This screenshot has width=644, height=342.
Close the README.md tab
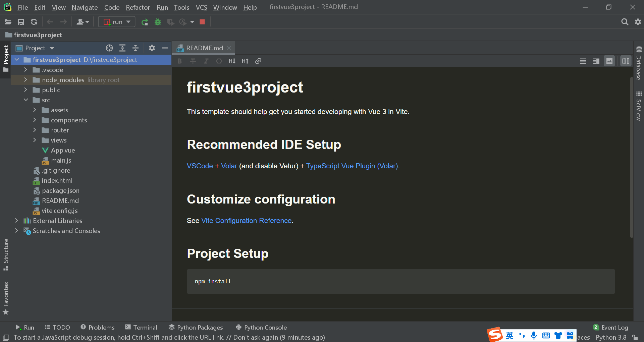pos(229,48)
